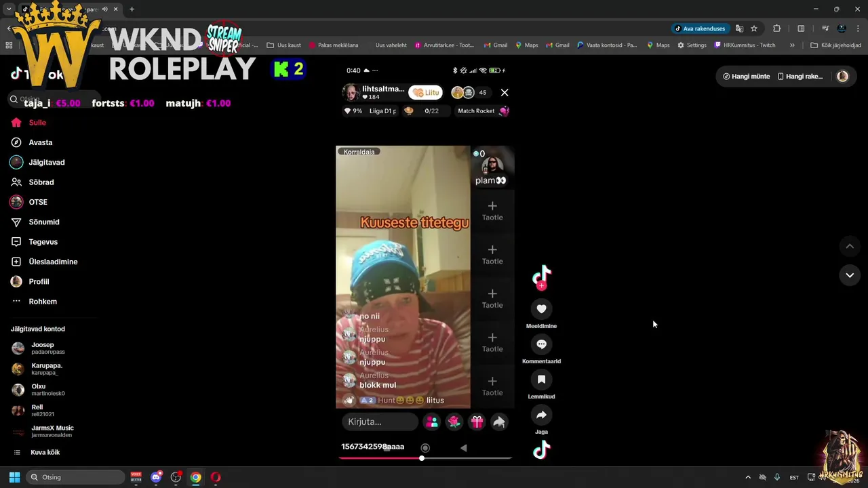
Task: Click the record circle control
Action: pyautogui.click(x=425, y=448)
